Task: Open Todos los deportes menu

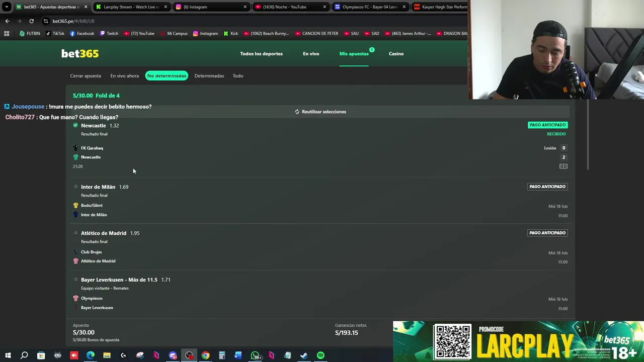Action: (261, 54)
